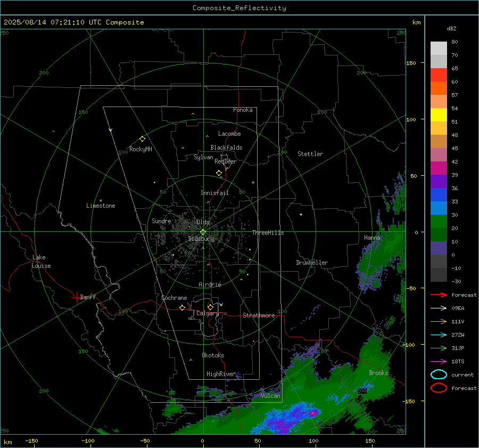
Task: Select the cyan current ellipse icon
Action: click(x=439, y=374)
